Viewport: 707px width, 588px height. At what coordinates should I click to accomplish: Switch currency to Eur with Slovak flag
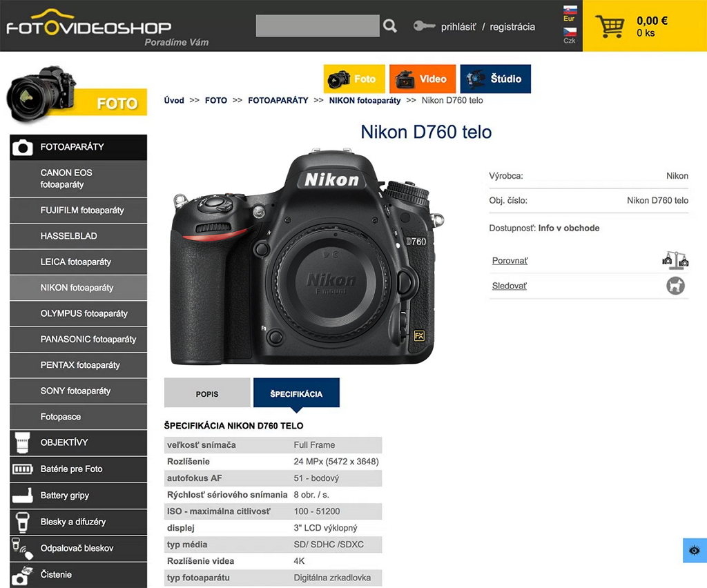point(569,12)
